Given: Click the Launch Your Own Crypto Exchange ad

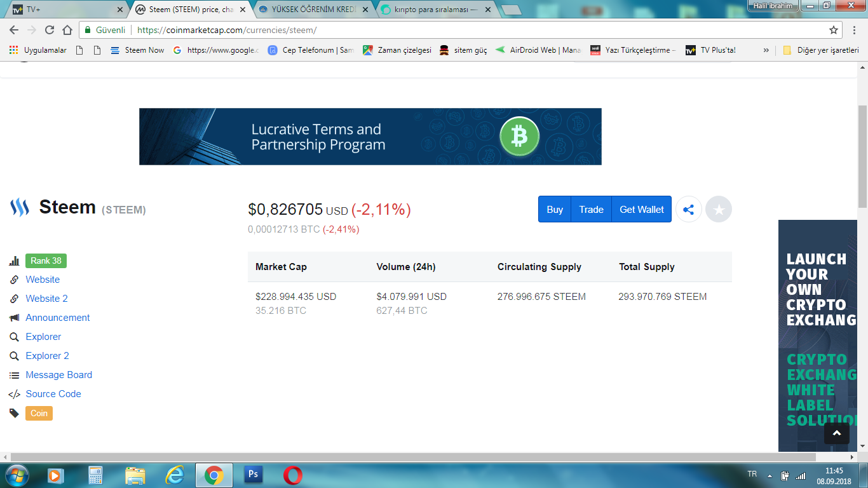Looking at the screenshot, I should tap(818, 335).
